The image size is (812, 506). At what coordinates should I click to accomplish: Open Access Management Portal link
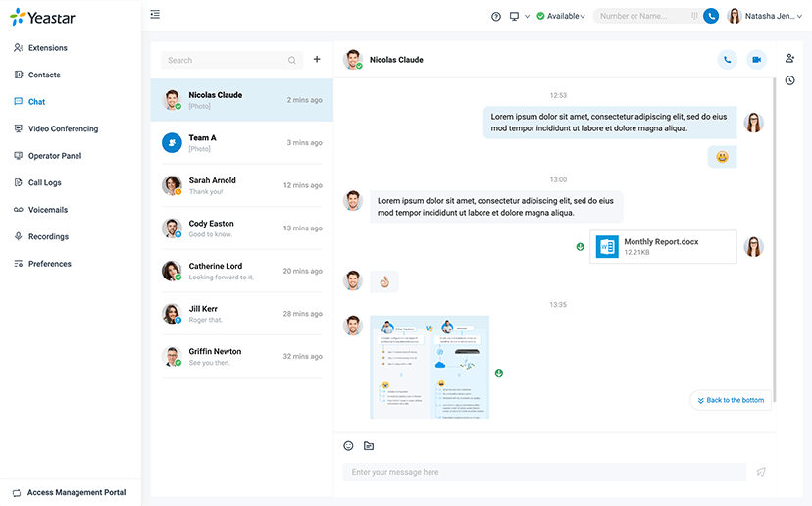coord(76,492)
